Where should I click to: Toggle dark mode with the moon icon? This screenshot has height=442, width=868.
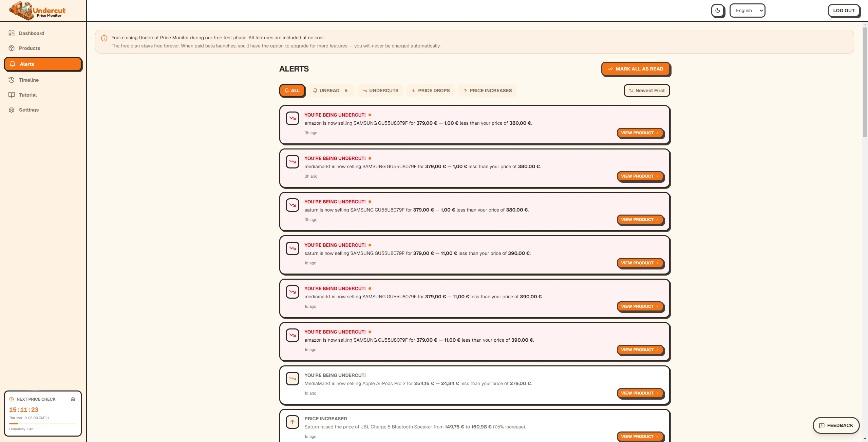pyautogui.click(x=717, y=11)
